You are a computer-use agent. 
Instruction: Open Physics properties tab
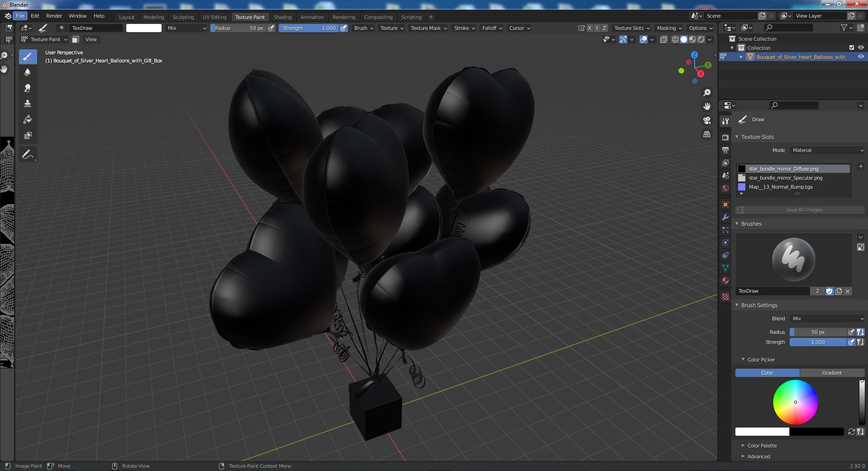click(x=725, y=243)
